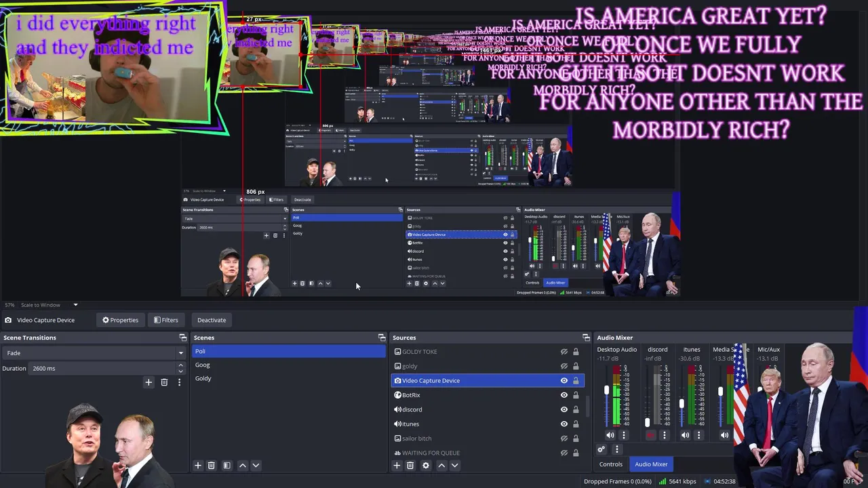The image size is (868, 488).
Task: Open itunes channel three-dot options
Action: 698,435
